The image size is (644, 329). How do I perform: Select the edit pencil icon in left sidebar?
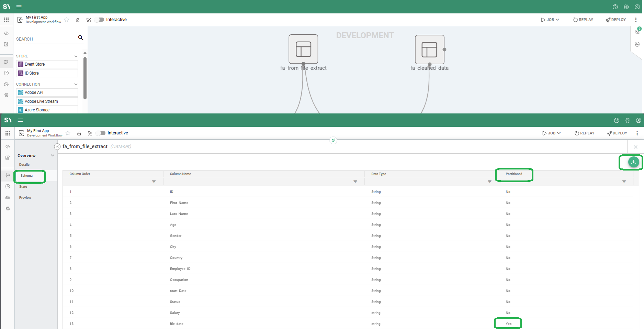tap(6, 44)
